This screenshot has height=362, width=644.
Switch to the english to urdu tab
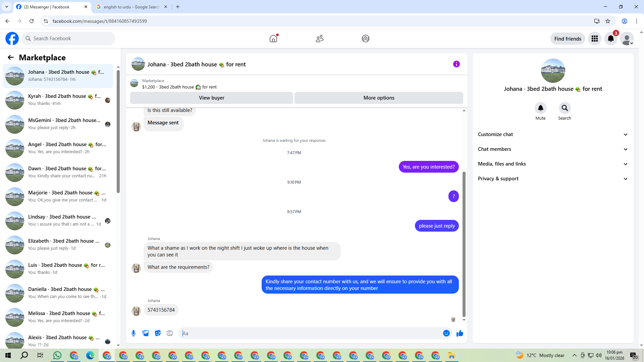(x=131, y=7)
